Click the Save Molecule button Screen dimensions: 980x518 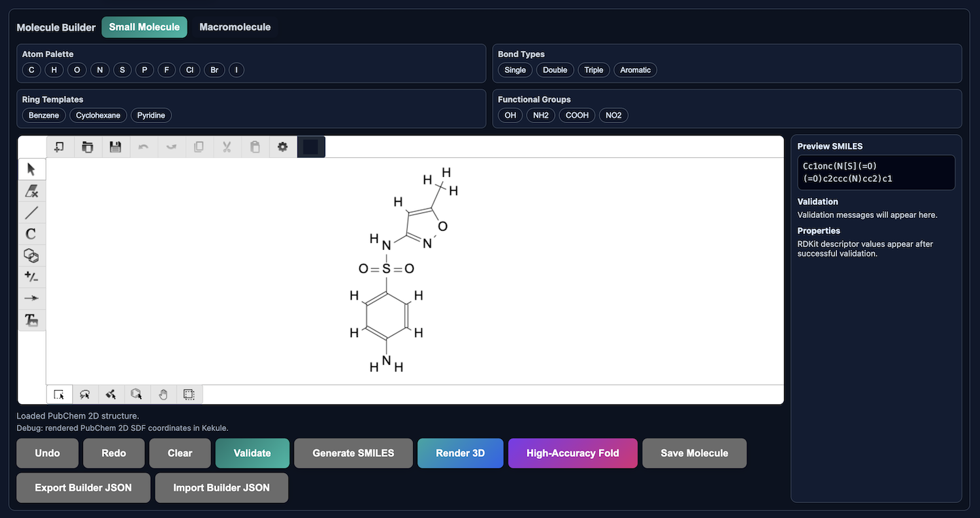[x=694, y=453]
